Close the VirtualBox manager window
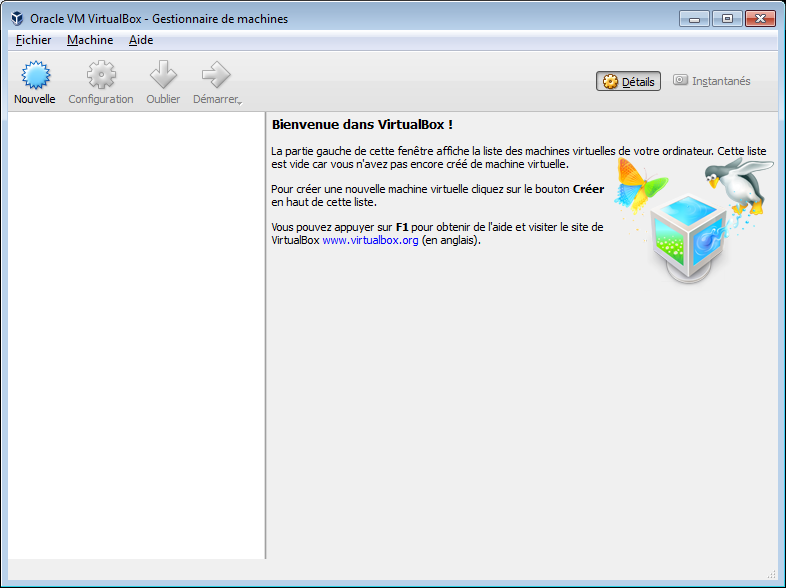 [x=760, y=19]
